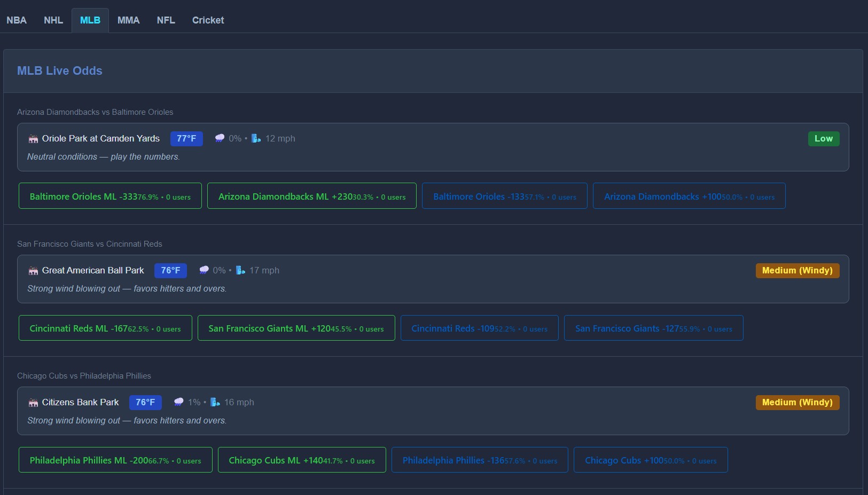Open the NFL tab
Screen dimensions: 868x495
tap(166, 20)
